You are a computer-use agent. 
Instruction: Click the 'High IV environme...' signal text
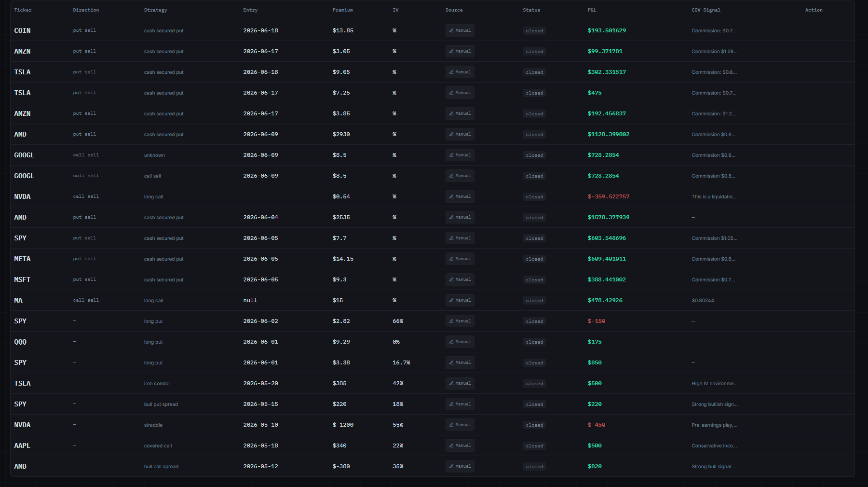pos(715,384)
